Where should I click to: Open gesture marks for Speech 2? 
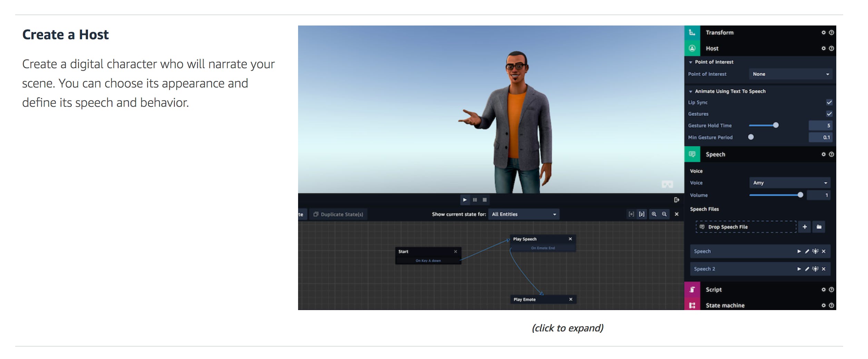point(815,269)
